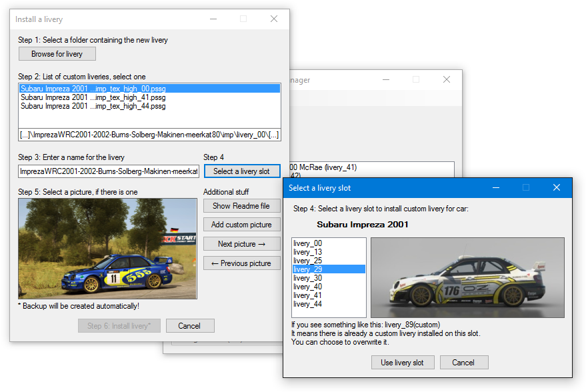Click the blue Subaru 555 preview picture
This screenshot has width=586, height=392.
107,249
